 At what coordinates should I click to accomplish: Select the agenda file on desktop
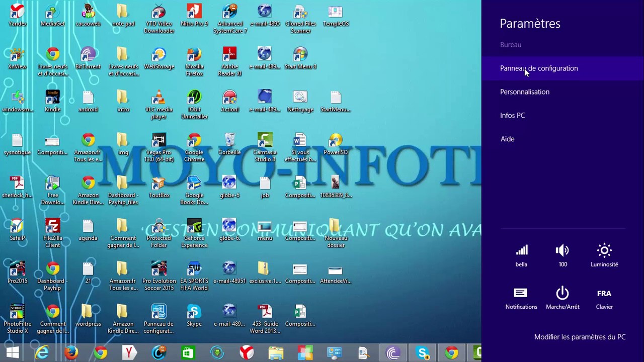coord(88,230)
